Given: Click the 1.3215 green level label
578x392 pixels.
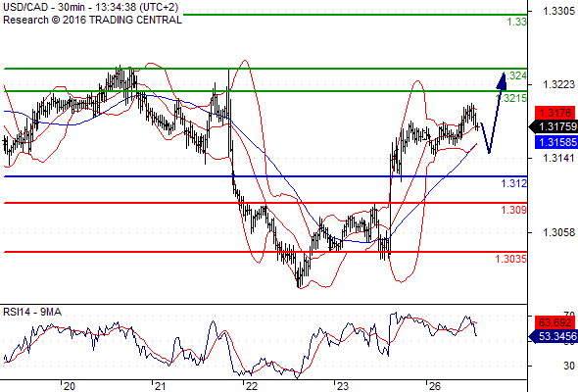Looking at the screenshot, I should point(511,98).
